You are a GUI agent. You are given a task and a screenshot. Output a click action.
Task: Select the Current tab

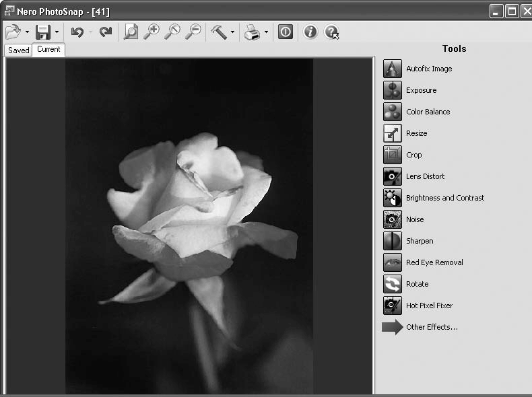pyautogui.click(x=48, y=49)
